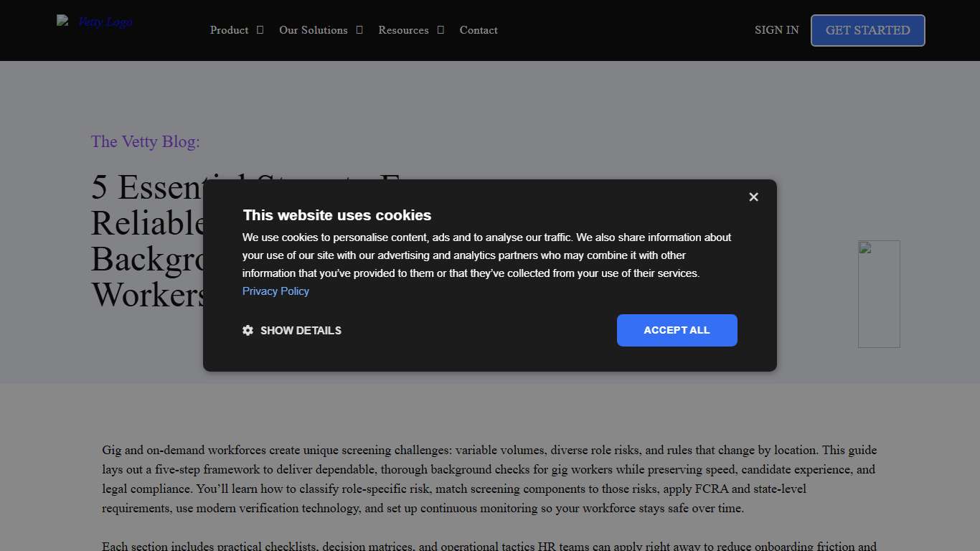The width and height of the screenshot is (980, 551).
Task: Click the SIGN IN link
Action: 776,30
